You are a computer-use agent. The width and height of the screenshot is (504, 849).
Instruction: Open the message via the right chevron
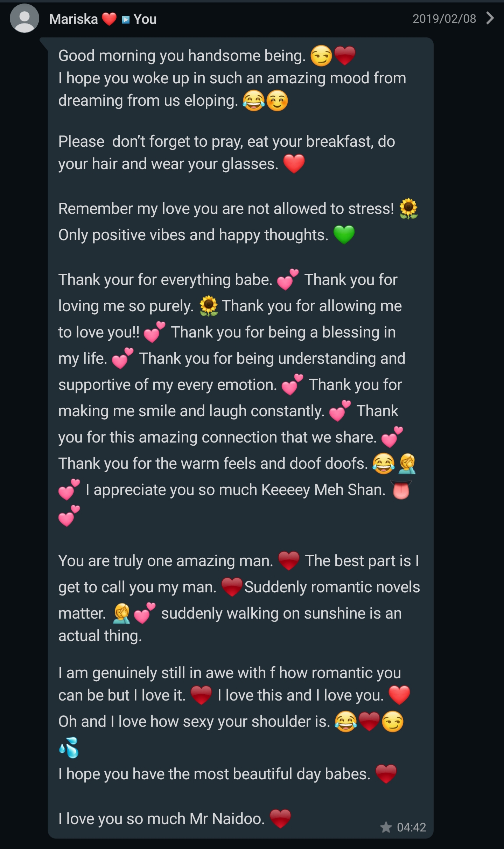(x=490, y=18)
